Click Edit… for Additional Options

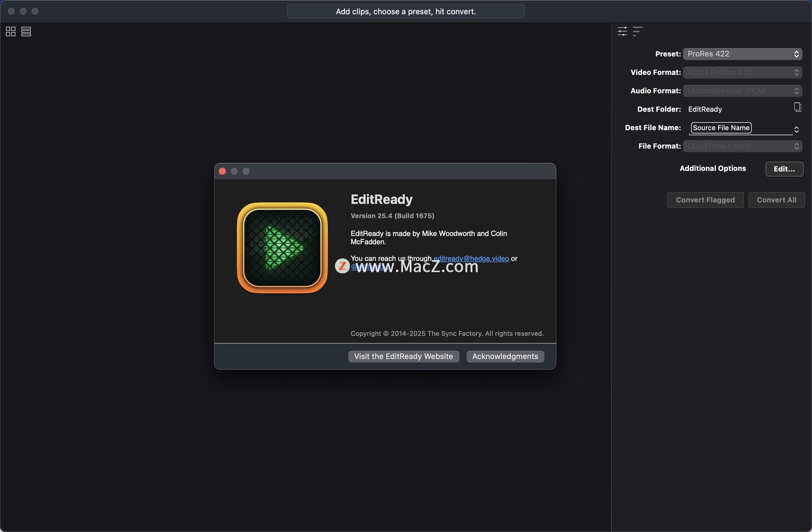coord(784,169)
